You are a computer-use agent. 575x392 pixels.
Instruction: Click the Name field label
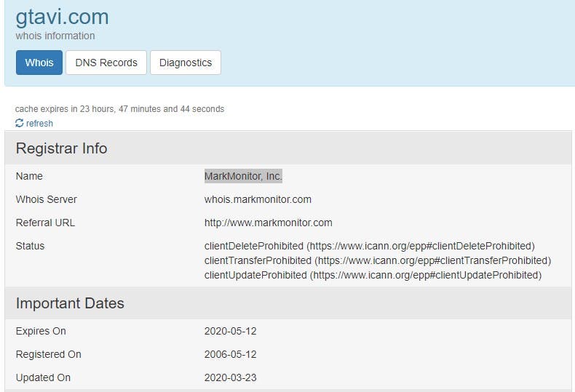click(29, 176)
